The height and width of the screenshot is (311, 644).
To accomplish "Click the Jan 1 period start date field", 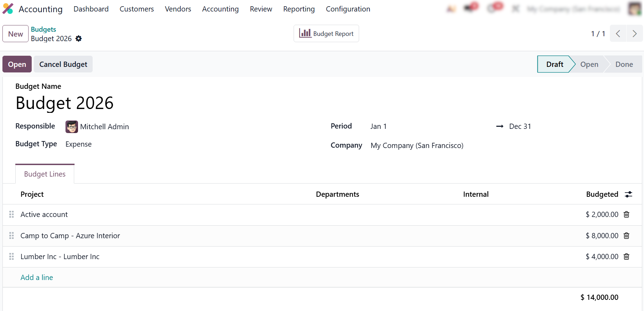I will point(379,126).
